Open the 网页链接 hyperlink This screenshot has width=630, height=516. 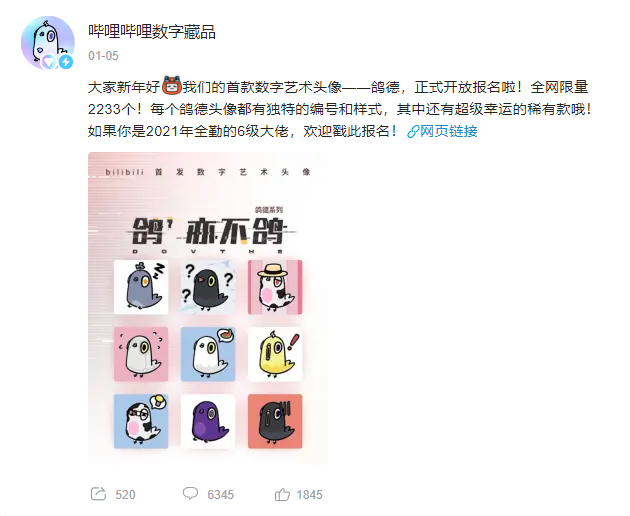449,131
